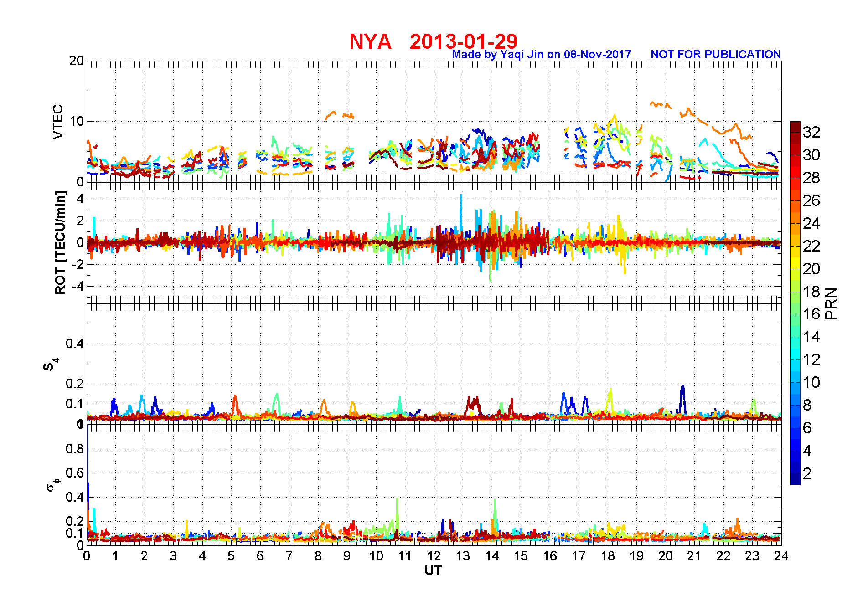The width and height of the screenshot is (868, 606).
Task: Click the "VTEC" y-axis label
Action: pos(58,122)
